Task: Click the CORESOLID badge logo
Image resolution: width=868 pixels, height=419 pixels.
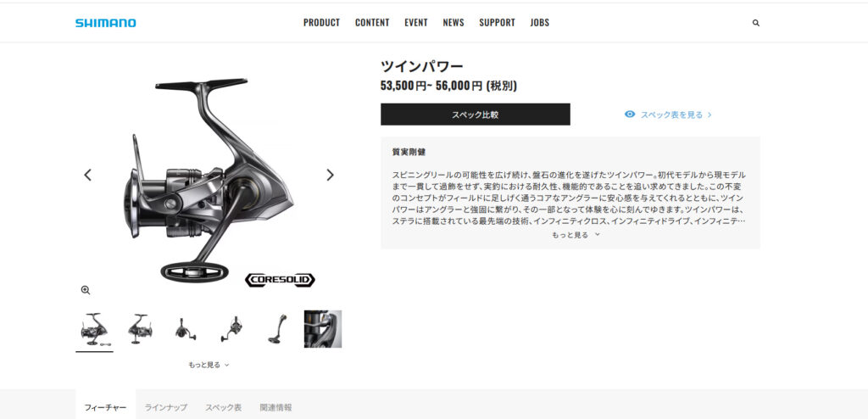Action: 280,280
